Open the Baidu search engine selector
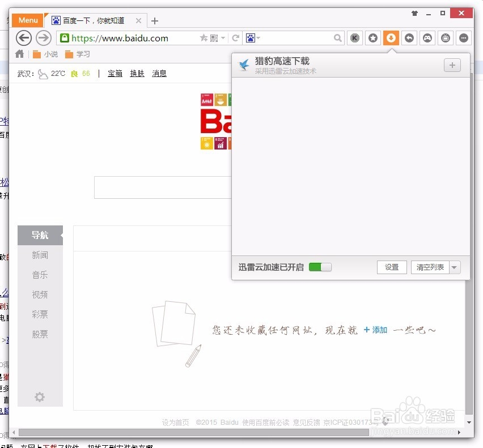 [253, 38]
